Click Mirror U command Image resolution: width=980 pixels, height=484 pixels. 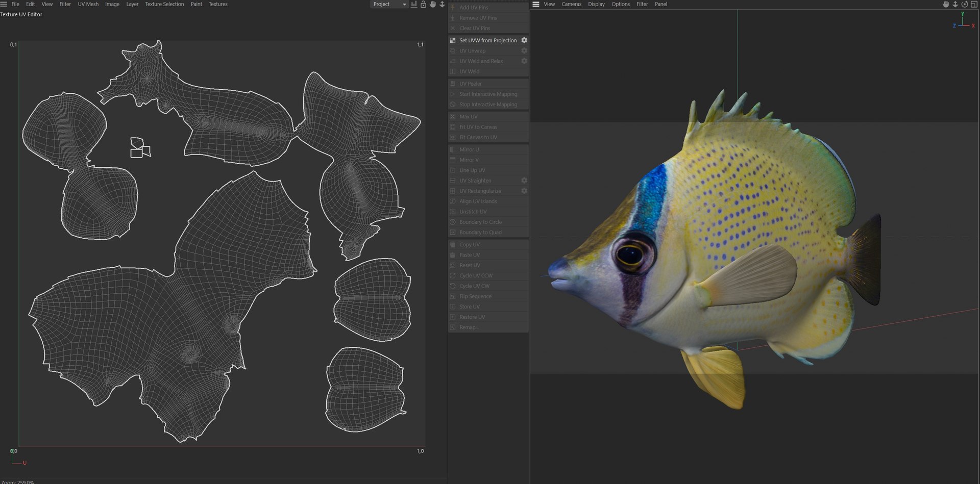point(488,149)
